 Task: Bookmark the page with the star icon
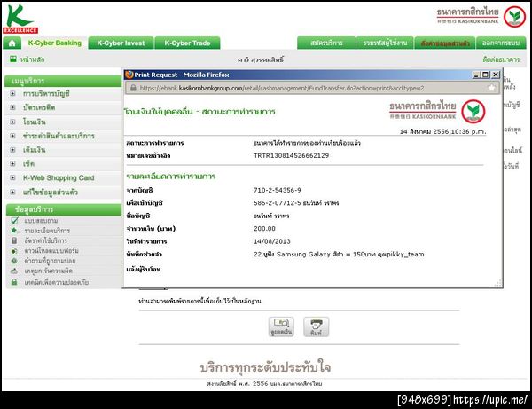point(491,88)
